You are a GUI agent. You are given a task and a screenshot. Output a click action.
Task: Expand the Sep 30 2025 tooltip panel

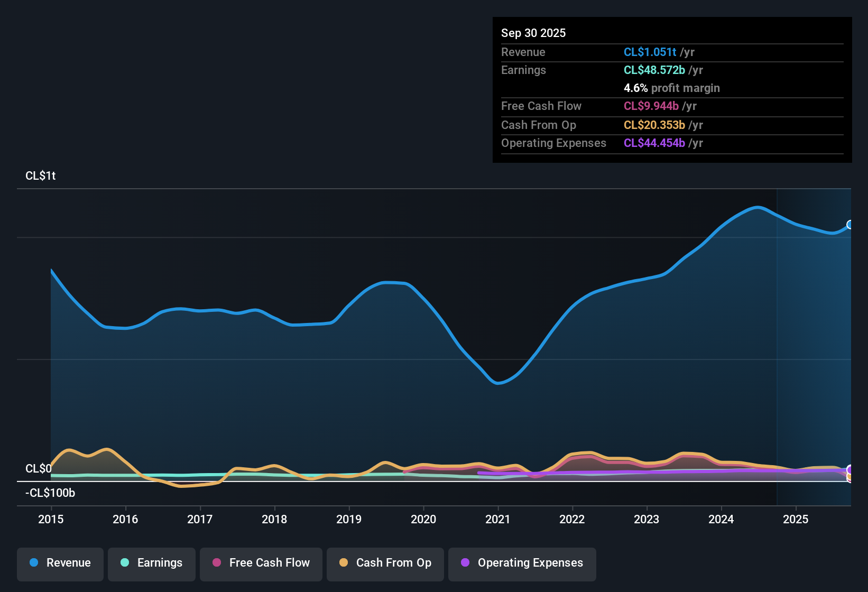point(671,90)
